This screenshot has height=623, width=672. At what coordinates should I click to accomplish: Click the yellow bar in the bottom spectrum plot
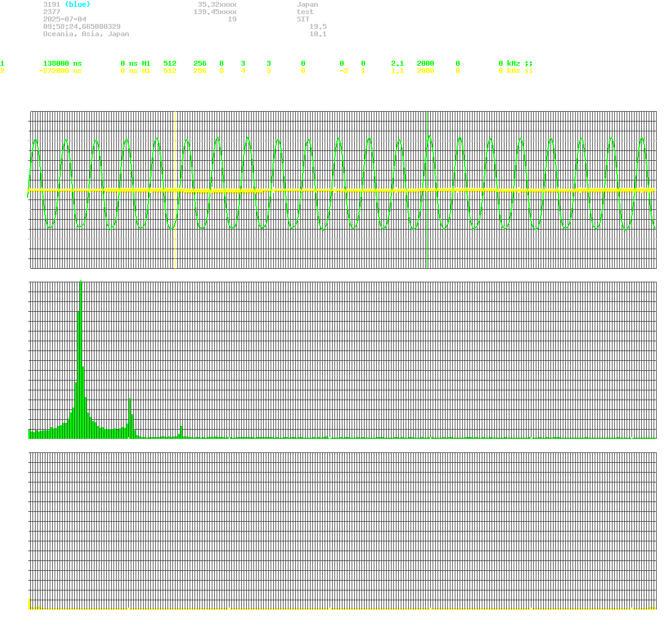(x=29, y=603)
